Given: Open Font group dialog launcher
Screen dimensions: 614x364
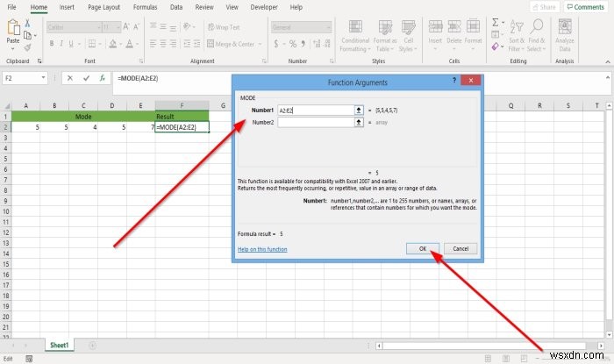Looking at the screenshot, I should pyautogui.click(x=141, y=61).
